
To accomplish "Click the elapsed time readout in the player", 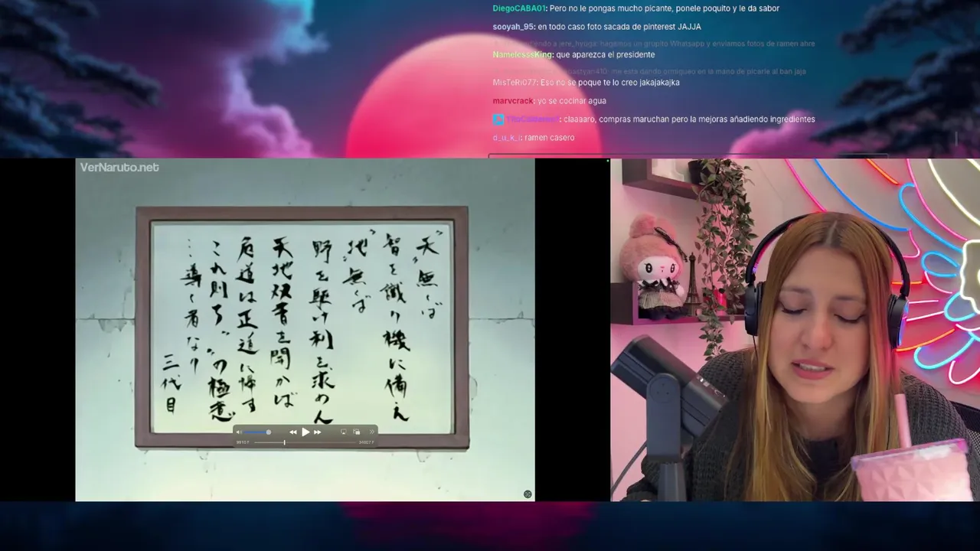I will coord(243,442).
